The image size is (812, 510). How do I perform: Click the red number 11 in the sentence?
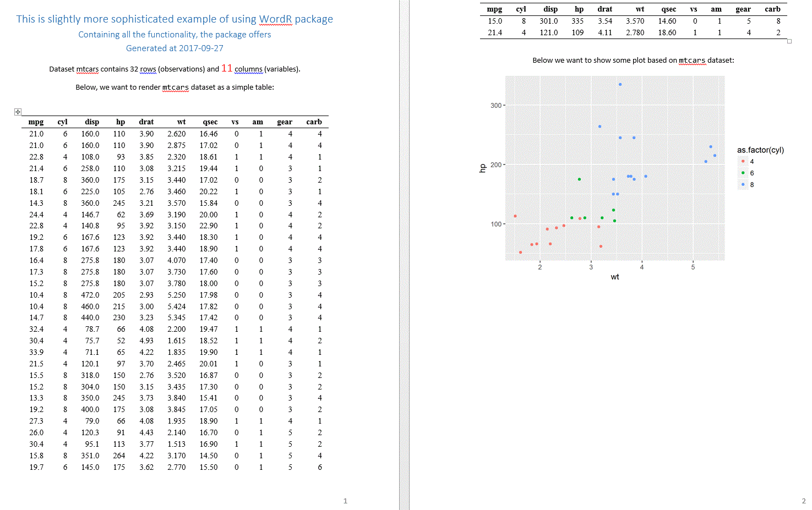click(227, 68)
